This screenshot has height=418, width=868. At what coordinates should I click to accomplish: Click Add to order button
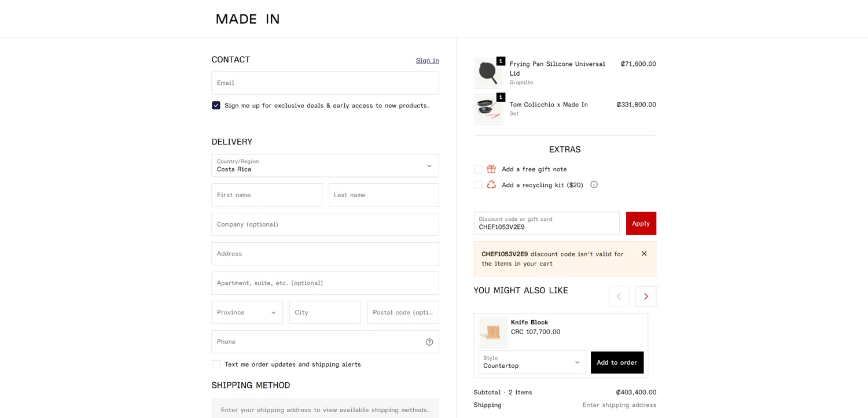(617, 362)
